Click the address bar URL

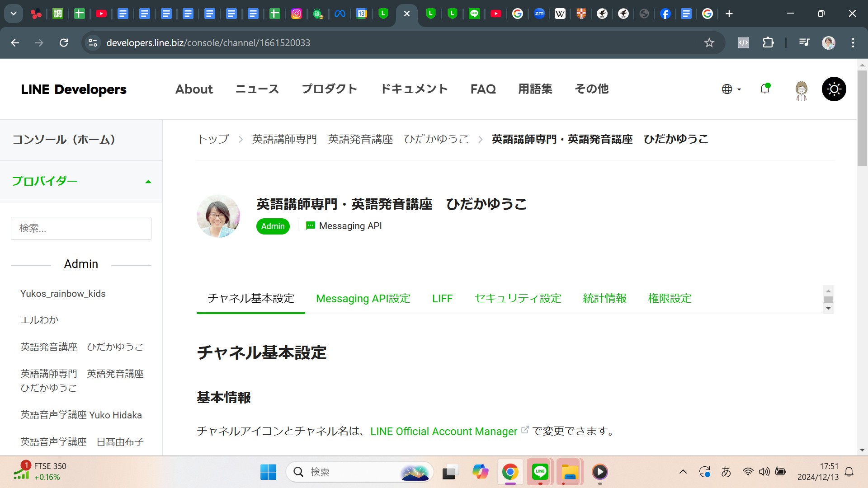tap(208, 42)
